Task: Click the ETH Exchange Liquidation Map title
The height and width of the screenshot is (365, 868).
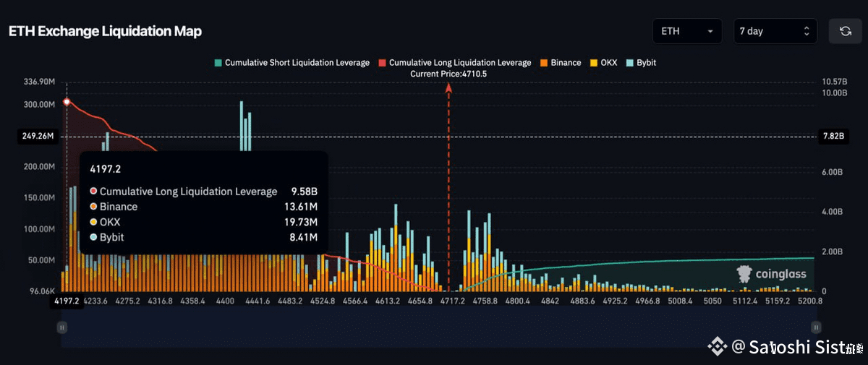Action: 105,31
